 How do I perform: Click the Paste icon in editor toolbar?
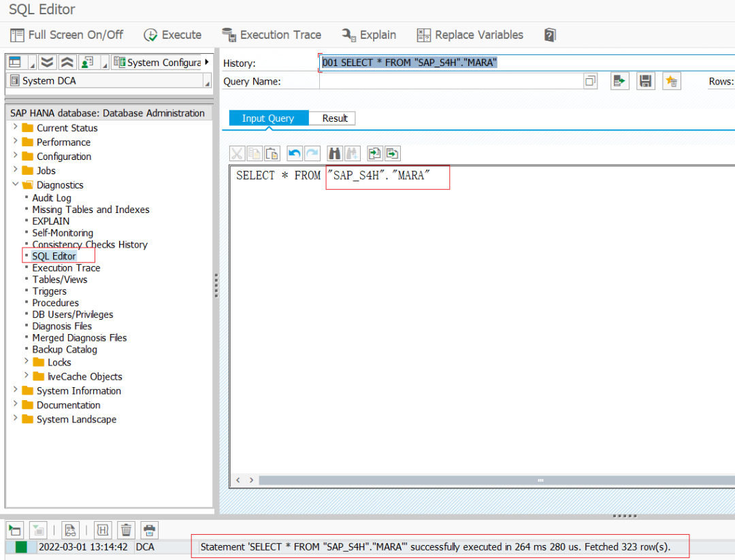(272, 153)
